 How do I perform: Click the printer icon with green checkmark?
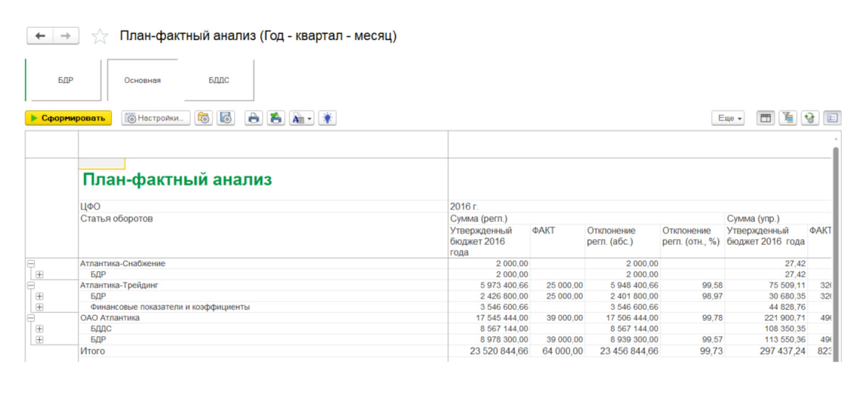coord(276,118)
